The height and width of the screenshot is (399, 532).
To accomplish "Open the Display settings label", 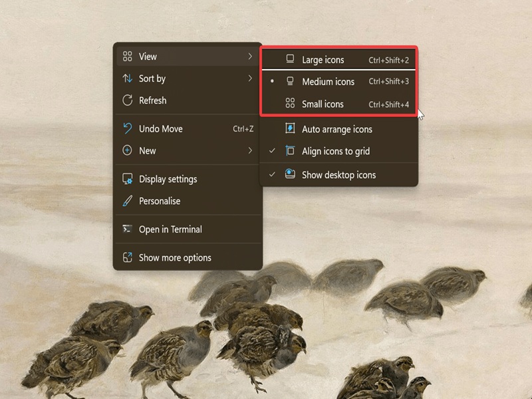I will click(168, 179).
